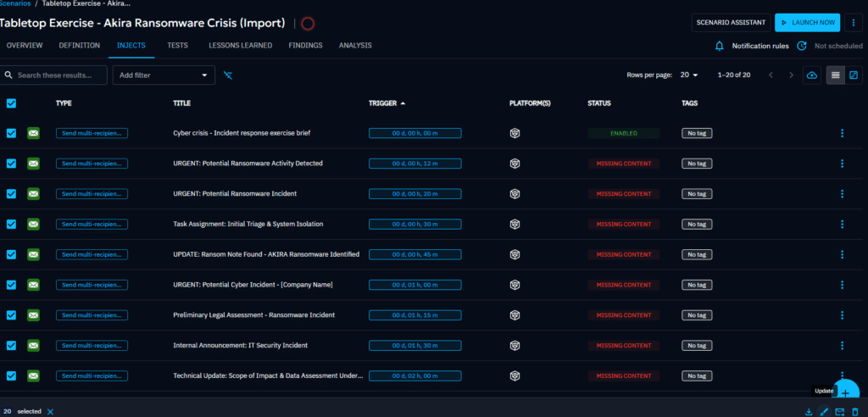The image size is (868, 417).
Task: Open the Findings tab
Action: coord(305,46)
